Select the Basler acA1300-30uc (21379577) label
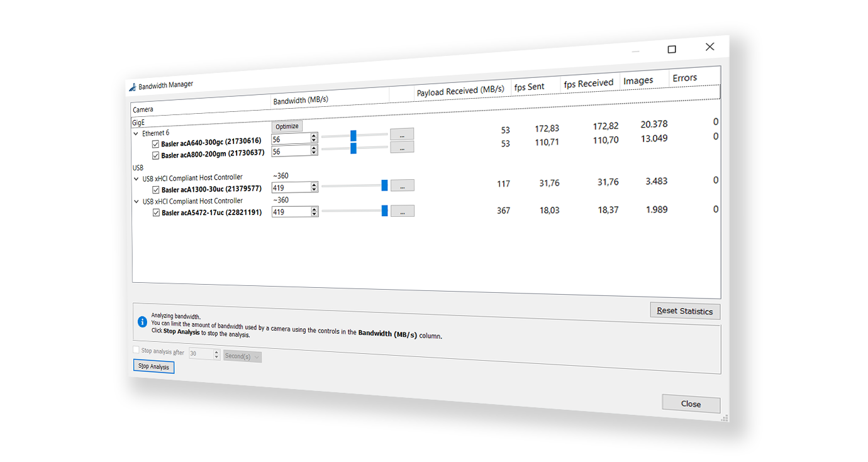The height and width of the screenshot is (462, 868). [211, 189]
